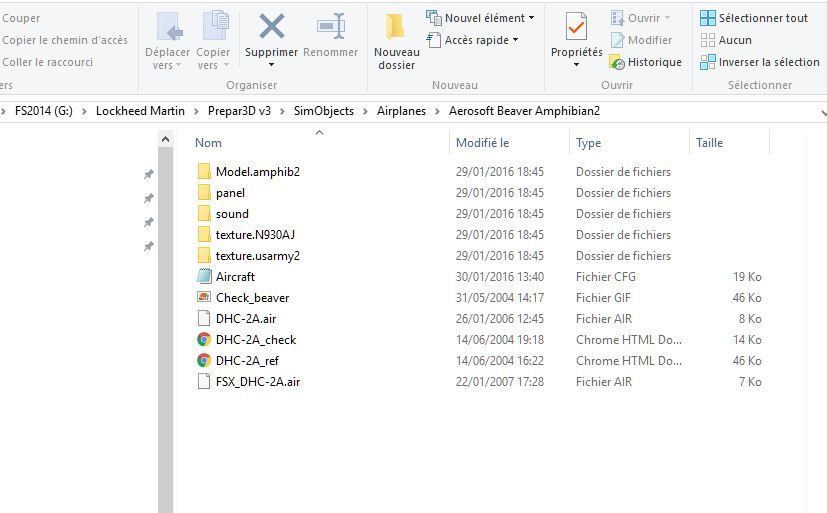The height and width of the screenshot is (513, 827).
Task: Click the texture.usarmy2 folder icon
Action: 204,256
